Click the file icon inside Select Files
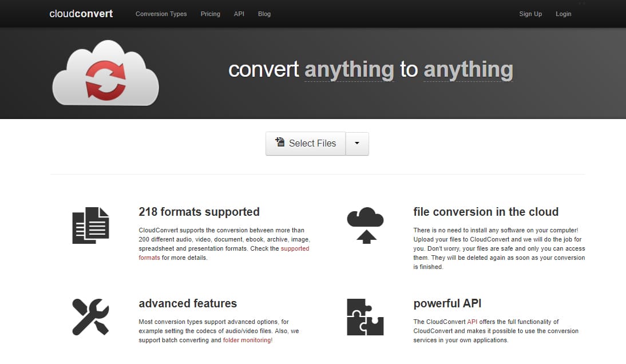The image size is (626, 364). point(280,142)
